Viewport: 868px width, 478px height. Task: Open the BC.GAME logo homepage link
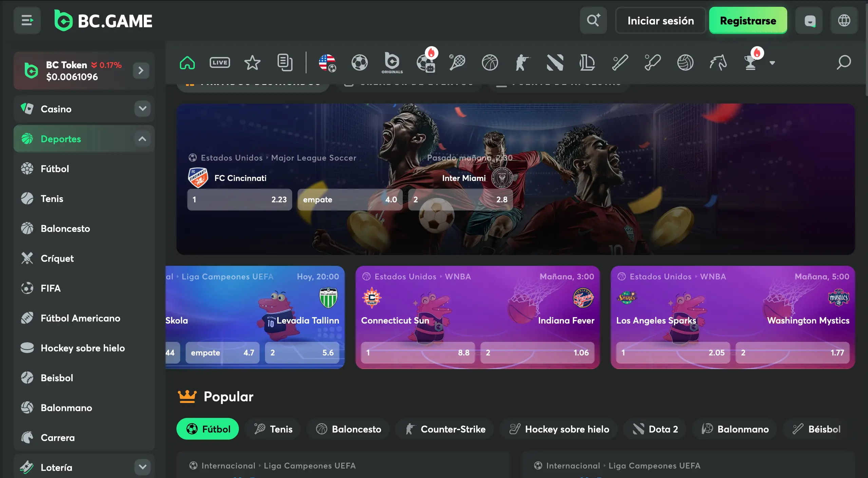coord(103,21)
